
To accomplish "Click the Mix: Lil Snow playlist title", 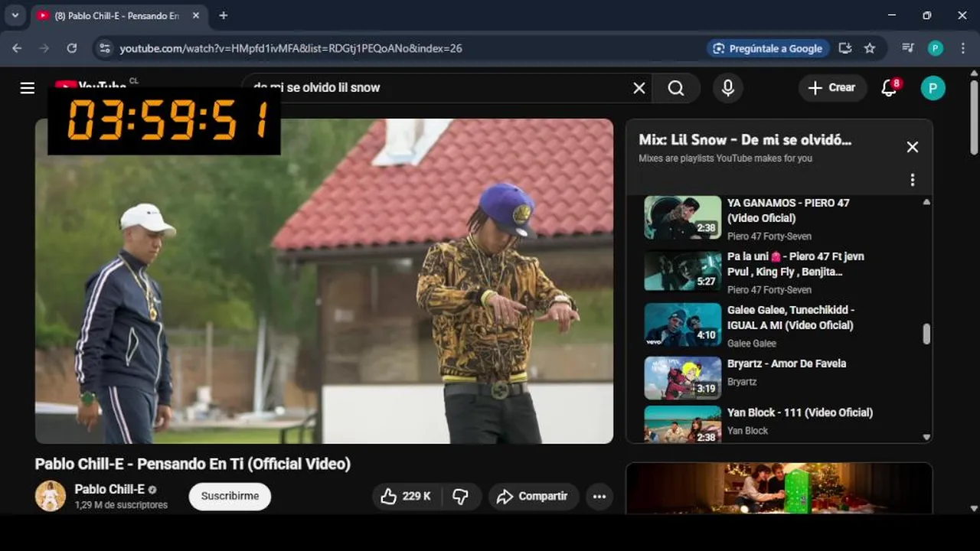I will pyautogui.click(x=745, y=140).
